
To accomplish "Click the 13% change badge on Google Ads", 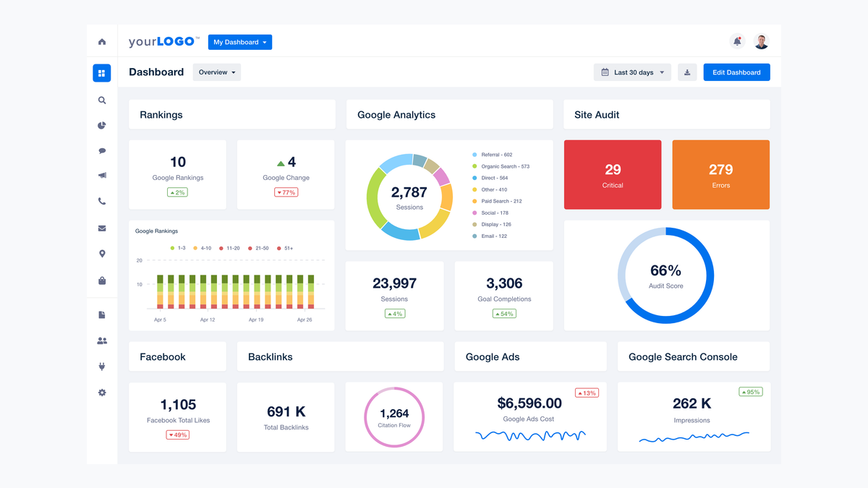I will pyautogui.click(x=587, y=393).
